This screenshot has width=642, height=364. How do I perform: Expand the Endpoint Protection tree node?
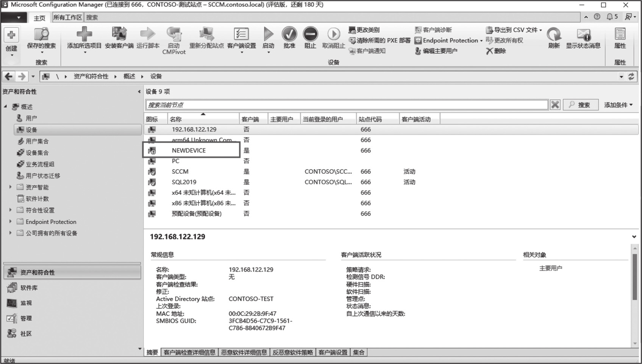pyautogui.click(x=10, y=222)
